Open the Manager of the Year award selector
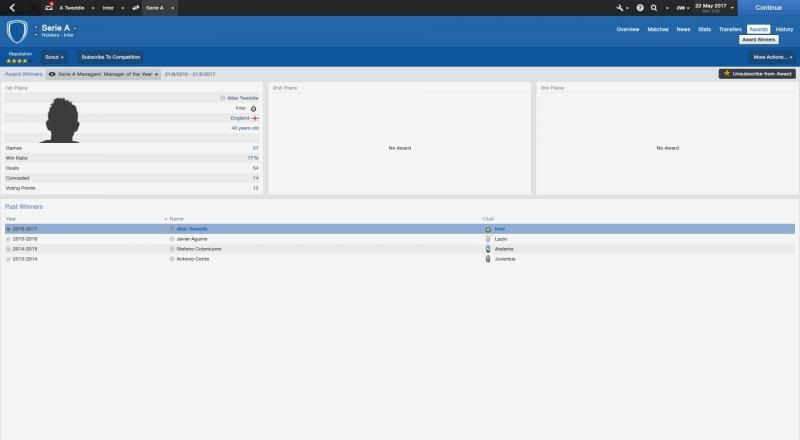 pyautogui.click(x=104, y=74)
